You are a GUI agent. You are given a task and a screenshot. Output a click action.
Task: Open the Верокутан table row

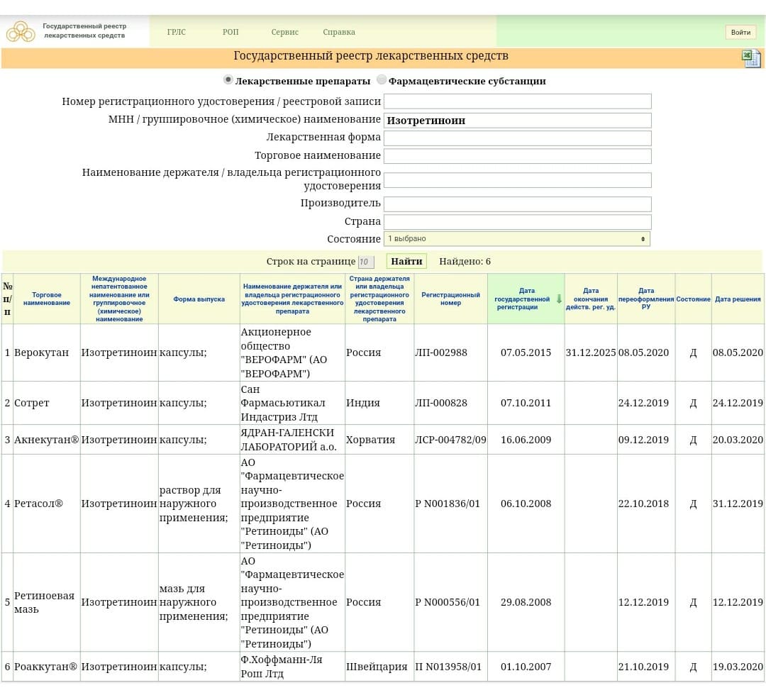pyautogui.click(x=42, y=352)
